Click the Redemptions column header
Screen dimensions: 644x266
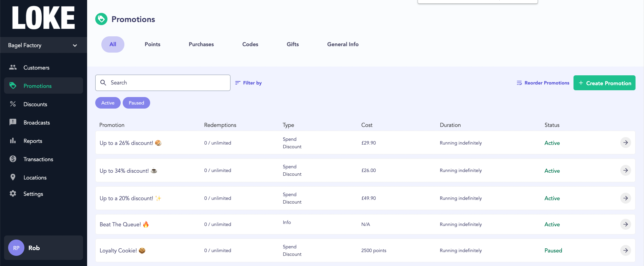click(220, 125)
